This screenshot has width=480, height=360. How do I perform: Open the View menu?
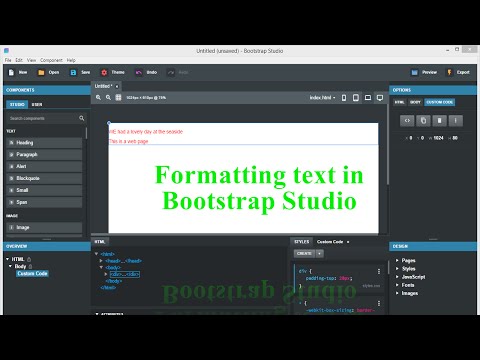[x=31, y=60]
